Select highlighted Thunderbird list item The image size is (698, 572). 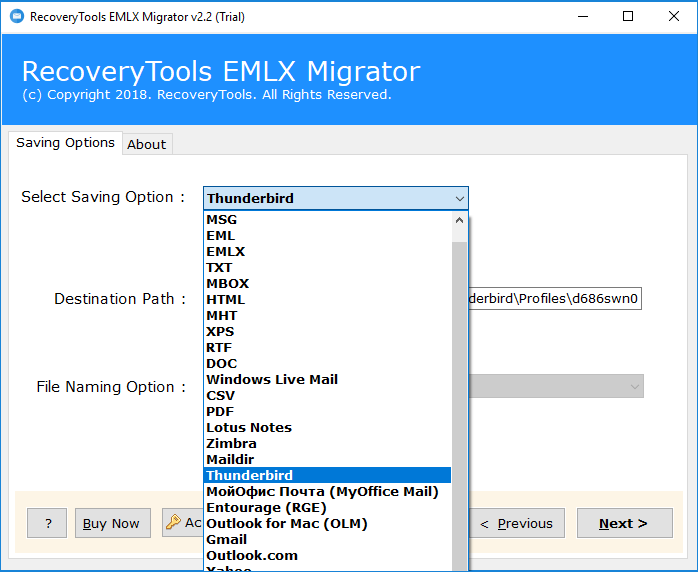328,475
